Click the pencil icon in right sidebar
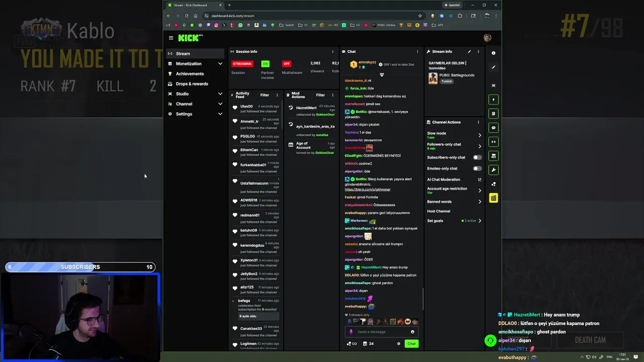This screenshot has width=644, height=362. (x=494, y=67)
